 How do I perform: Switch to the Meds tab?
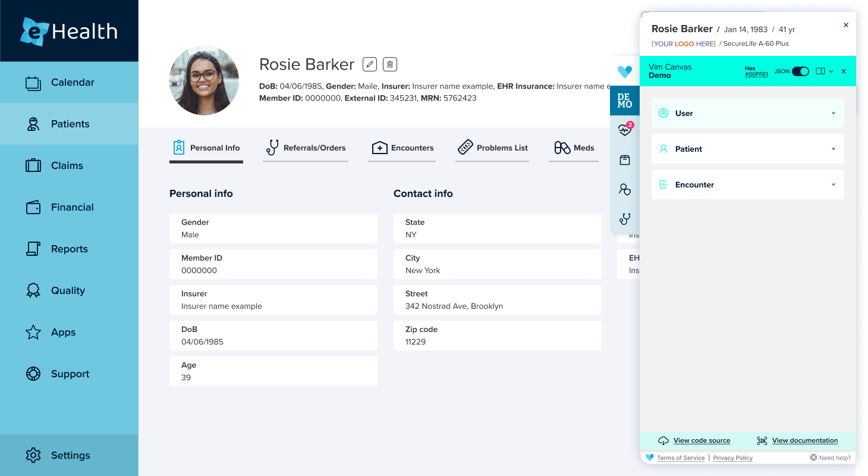point(574,148)
